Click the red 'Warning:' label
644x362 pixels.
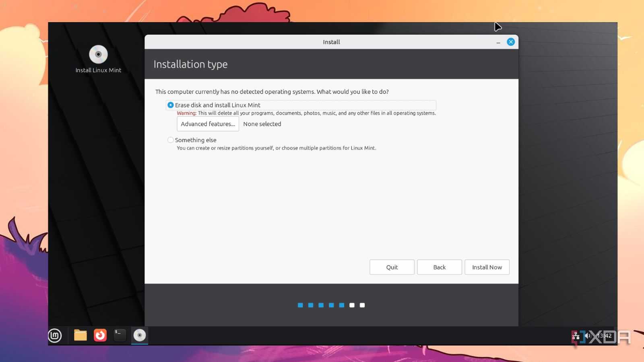tap(186, 113)
